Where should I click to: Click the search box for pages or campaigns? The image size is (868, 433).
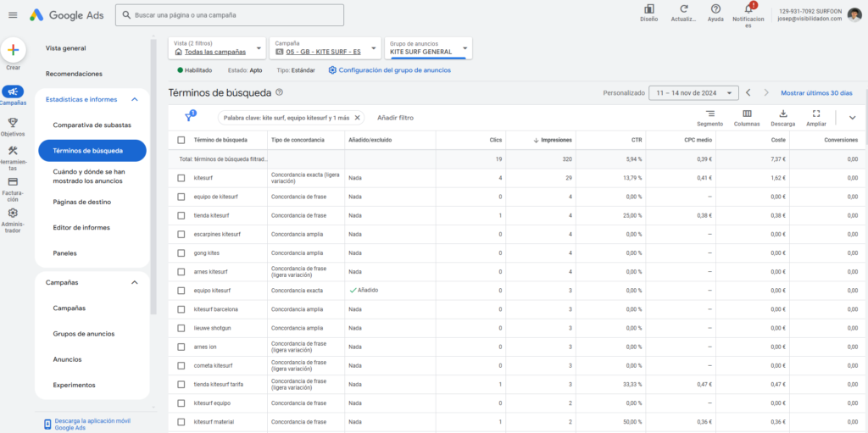(x=230, y=15)
